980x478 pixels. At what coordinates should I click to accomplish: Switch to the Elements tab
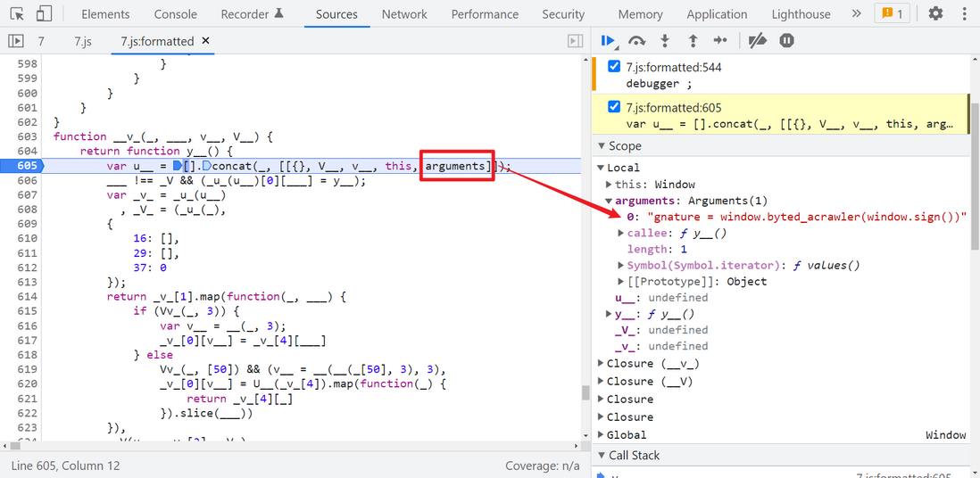[x=105, y=13]
